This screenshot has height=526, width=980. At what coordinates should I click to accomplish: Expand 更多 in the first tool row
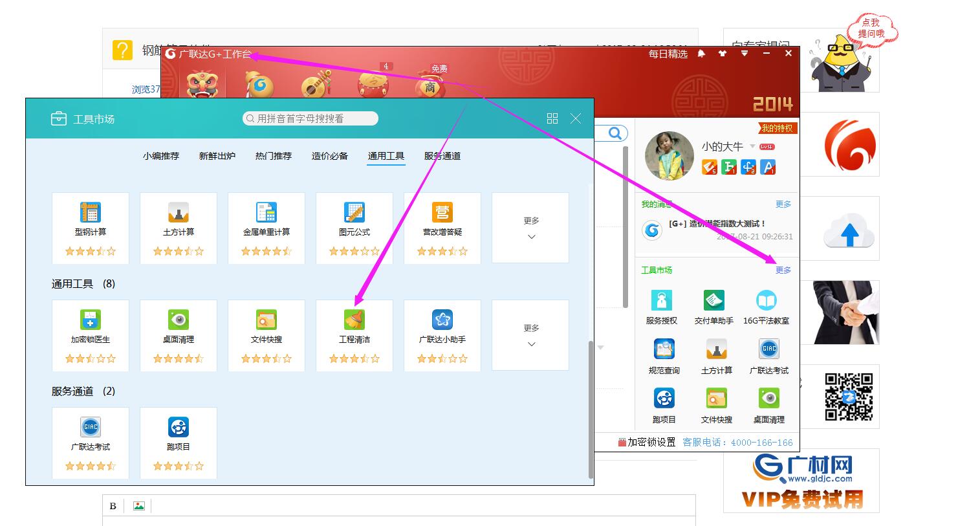[530, 228]
